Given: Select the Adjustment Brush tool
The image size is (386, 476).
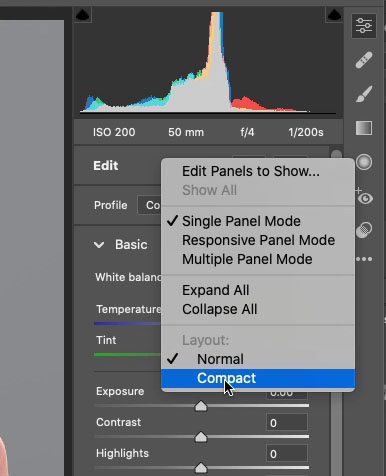Looking at the screenshot, I should (364, 94).
